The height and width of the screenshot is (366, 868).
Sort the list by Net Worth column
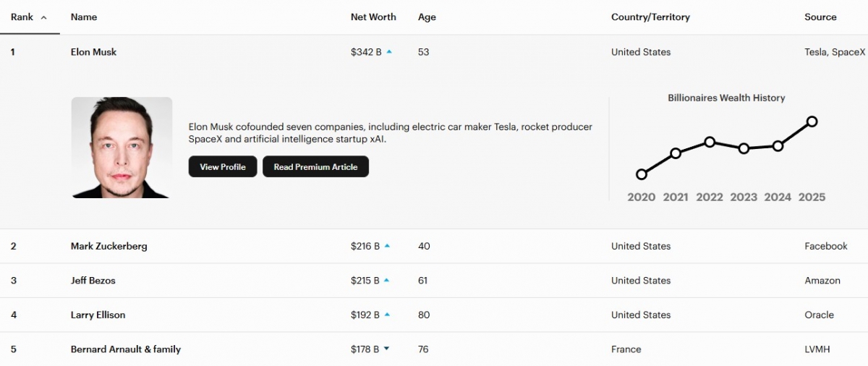click(373, 17)
